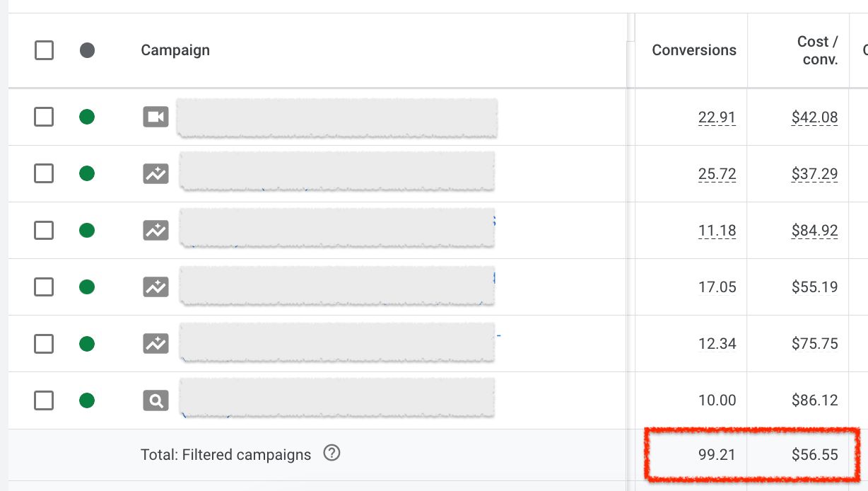Click the Campaign column header
Viewport: 868px width, 491px height.
click(x=175, y=50)
